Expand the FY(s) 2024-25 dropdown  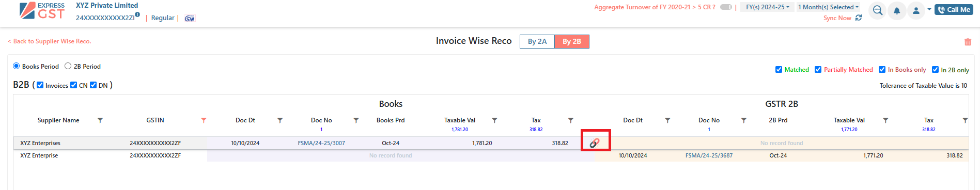click(767, 7)
